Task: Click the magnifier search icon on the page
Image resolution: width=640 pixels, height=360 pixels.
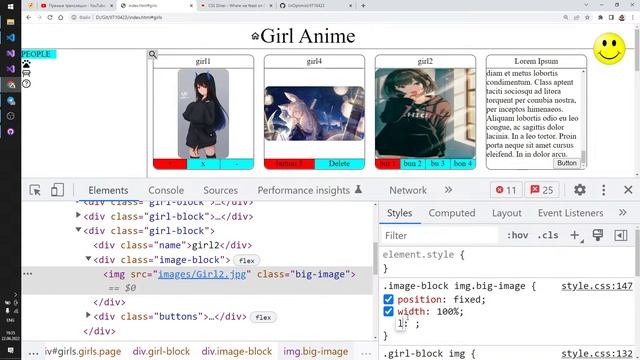Action: click(x=152, y=54)
